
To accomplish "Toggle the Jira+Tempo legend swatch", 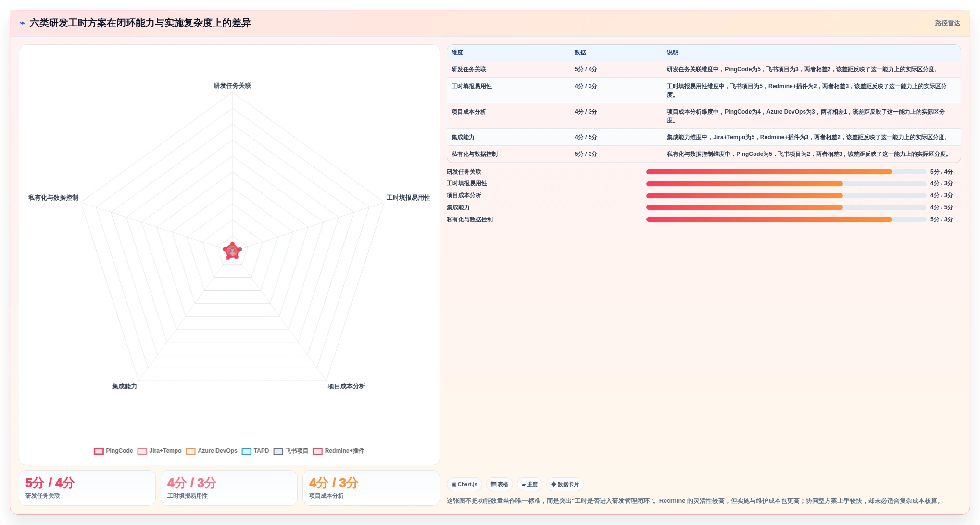I will [142, 451].
